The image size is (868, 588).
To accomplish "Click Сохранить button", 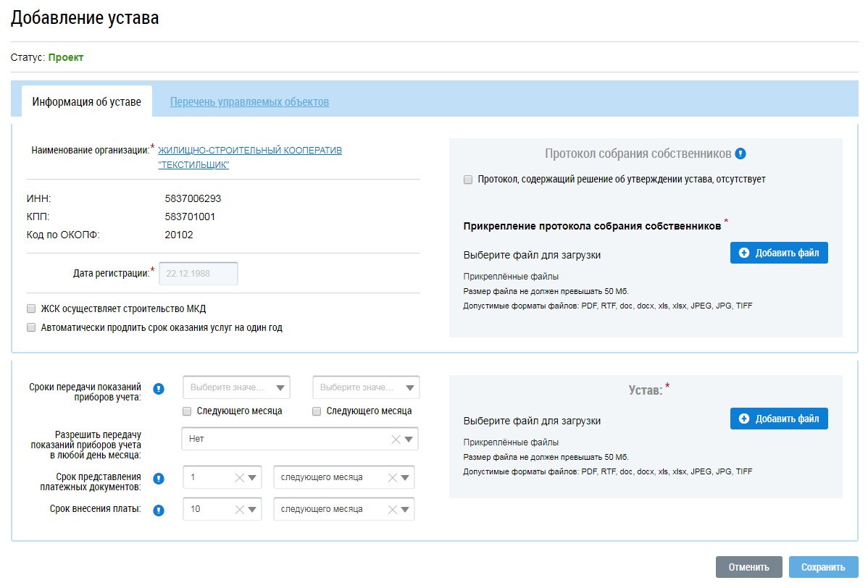I will coord(823,567).
